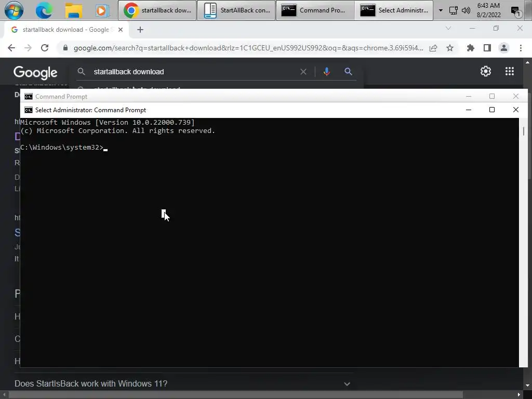
Task: Click the Chrome horizontal scrollbar
Action: pos(236,395)
